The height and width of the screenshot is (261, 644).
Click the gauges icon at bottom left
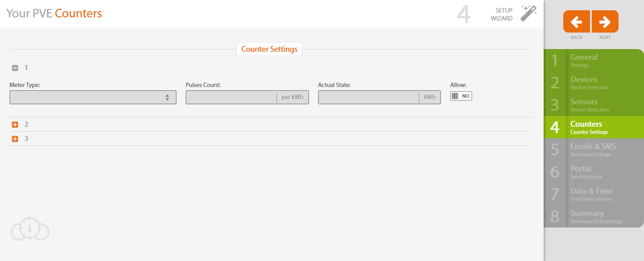(x=30, y=229)
